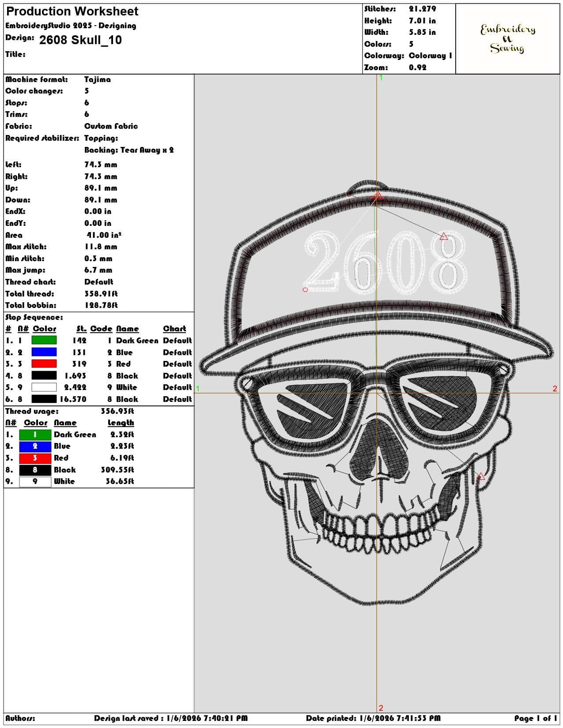Click the White thread length 36.65ft
563x728 pixels.
coord(120,481)
